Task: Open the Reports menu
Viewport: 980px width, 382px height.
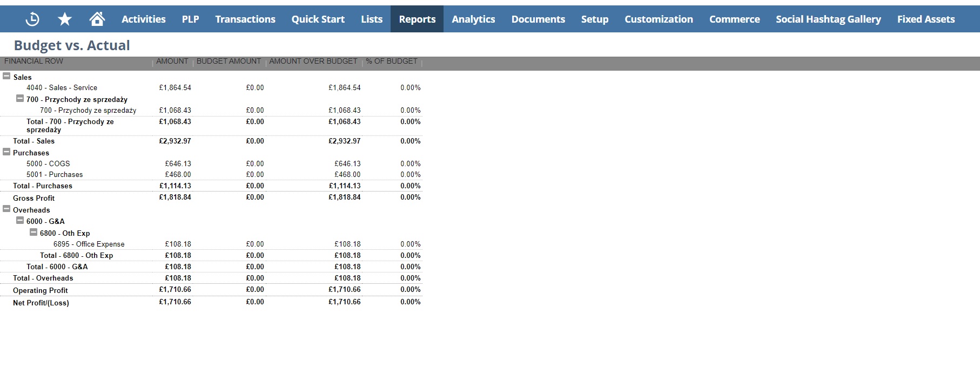Action: point(417,19)
